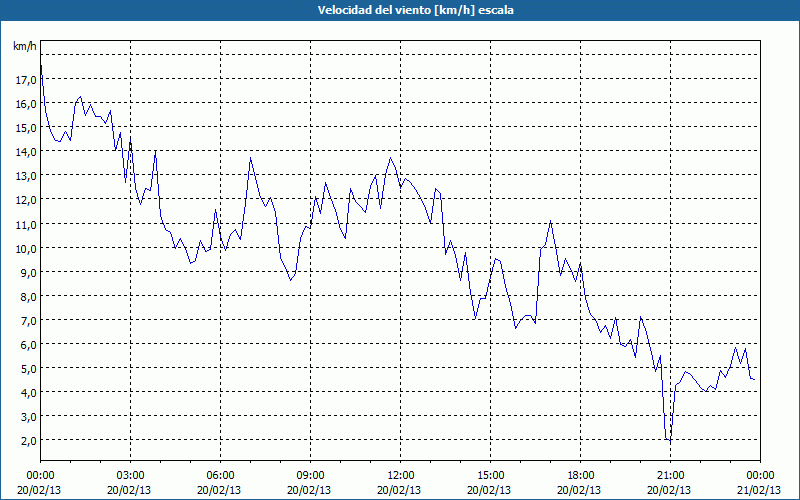Click the 16,0 y-axis value
The height and width of the screenshot is (500, 800).
[x=26, y=104]
